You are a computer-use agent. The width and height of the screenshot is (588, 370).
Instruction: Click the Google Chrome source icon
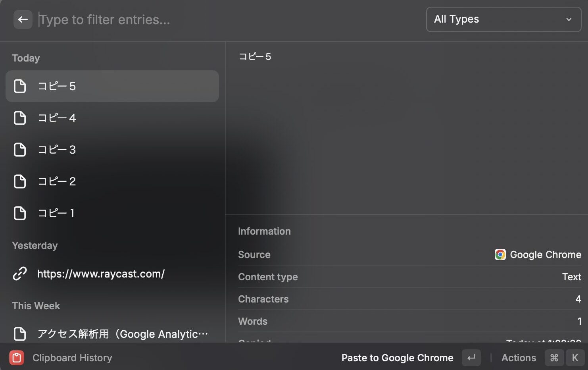[x=500, y=254]
